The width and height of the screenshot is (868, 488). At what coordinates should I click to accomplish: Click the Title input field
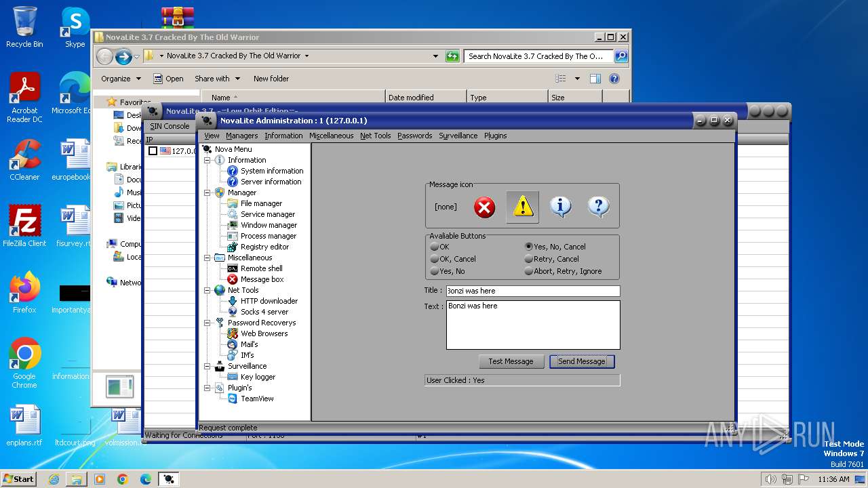[533, 291]
